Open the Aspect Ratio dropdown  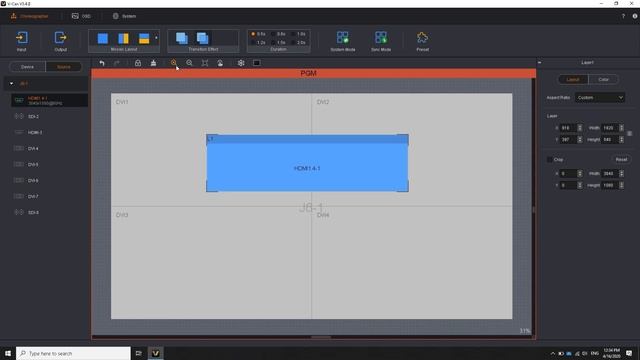(x=600, y=98)
